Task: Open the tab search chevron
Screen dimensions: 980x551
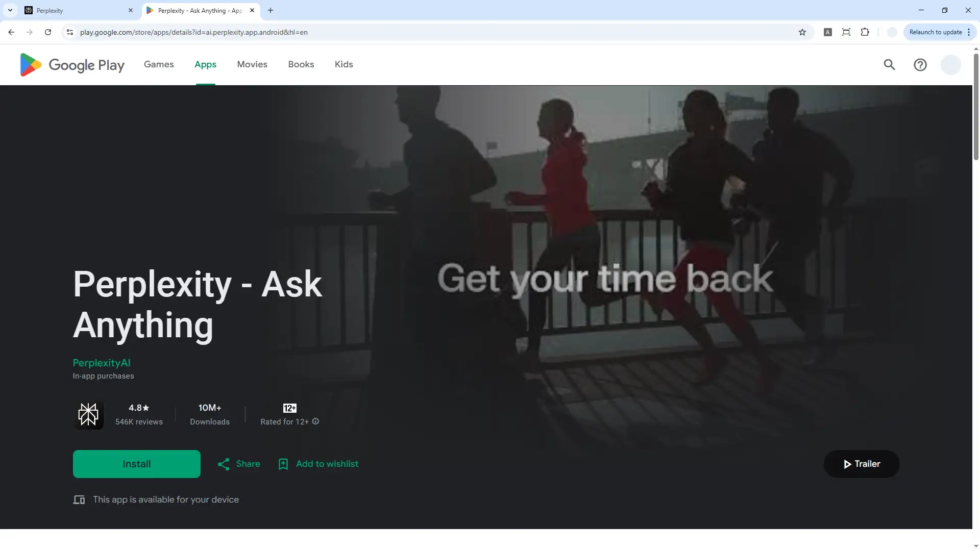Action: point(10,10)
